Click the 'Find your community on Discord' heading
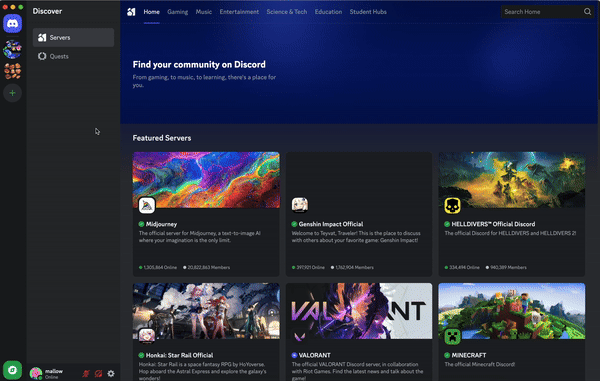 click(x=199, y=64)
